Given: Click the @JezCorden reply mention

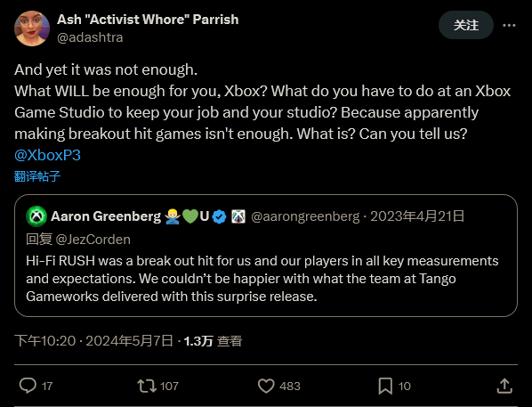Looking at the screenshot, I should click(x=93, y=240).
